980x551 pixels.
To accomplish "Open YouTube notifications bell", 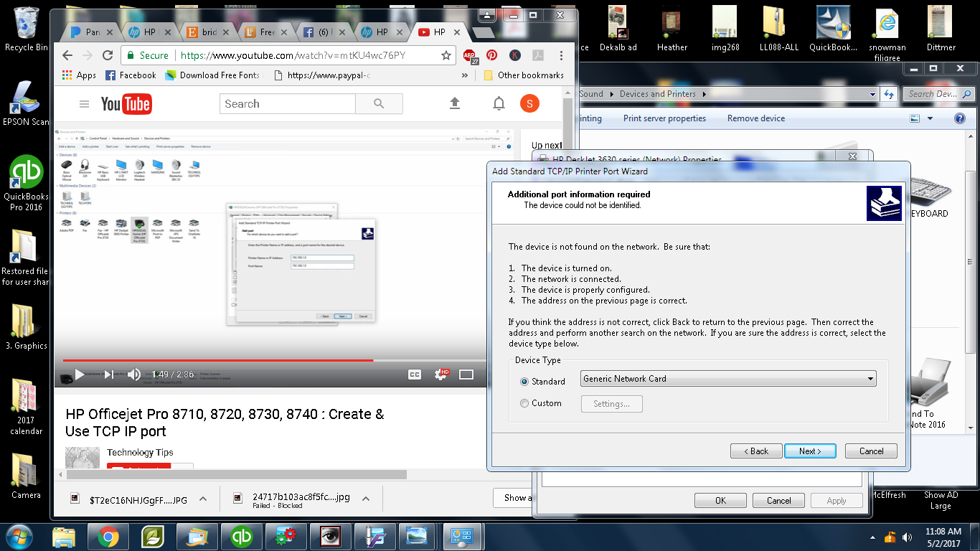I will (x=499, y=104).
